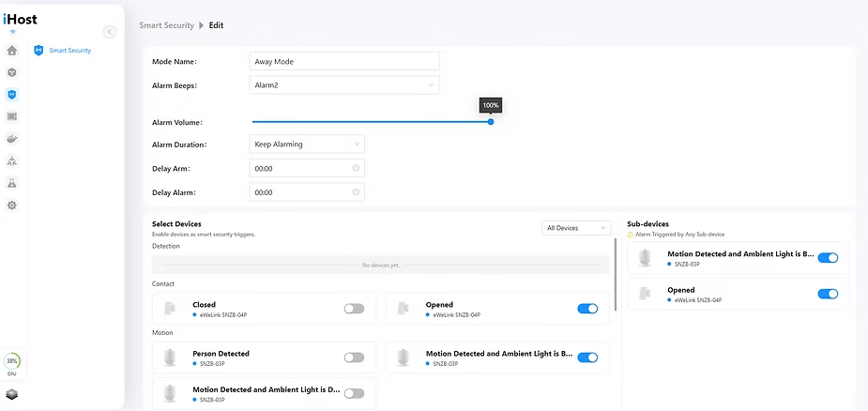Enable the Closed contact trigger toggle
Screen dimensions: 868x411
354,308
